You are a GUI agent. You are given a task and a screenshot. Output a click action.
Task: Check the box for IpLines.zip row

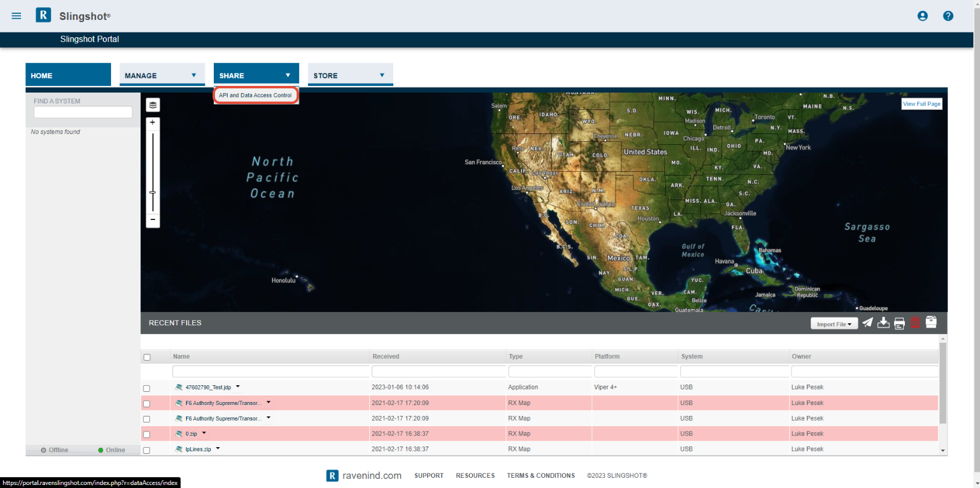147,450
